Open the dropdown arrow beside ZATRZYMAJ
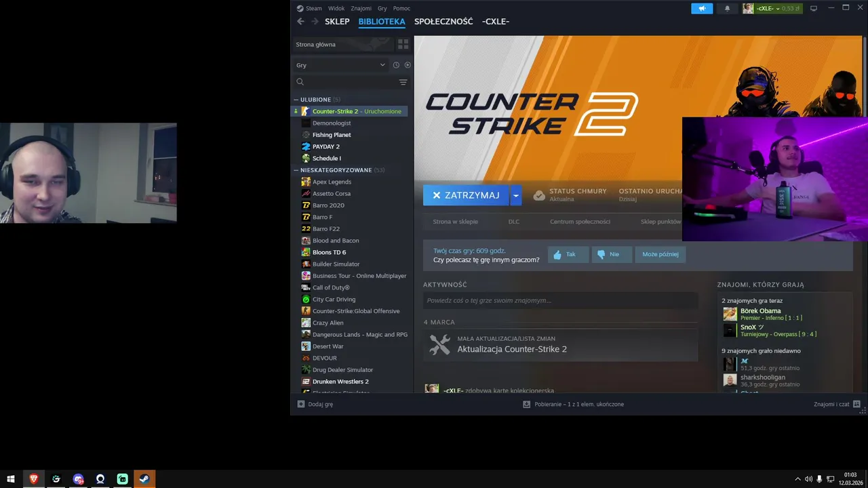This screenshot has height=488, width=868. coord(515,195)
